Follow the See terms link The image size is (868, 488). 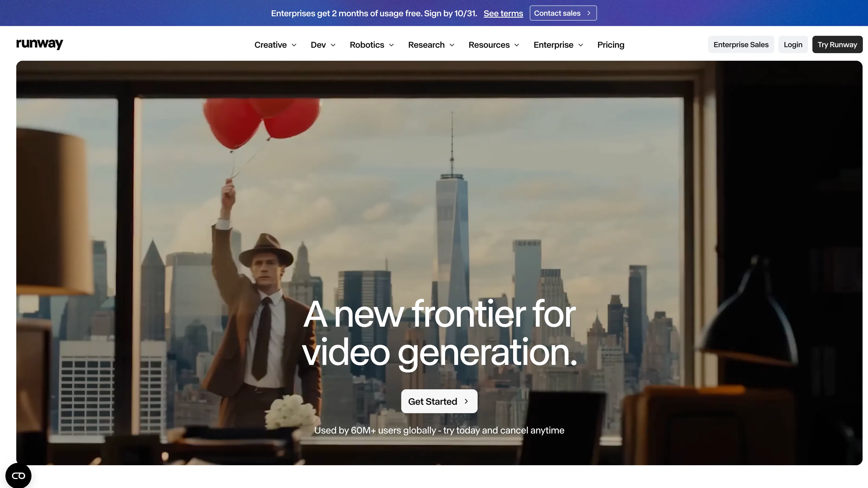[503, 14]
